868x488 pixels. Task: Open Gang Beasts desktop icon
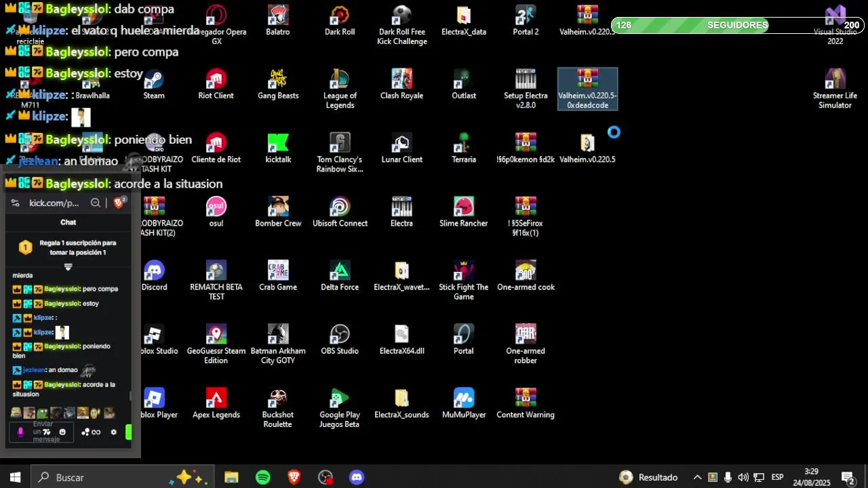click(x=278, y=85)
